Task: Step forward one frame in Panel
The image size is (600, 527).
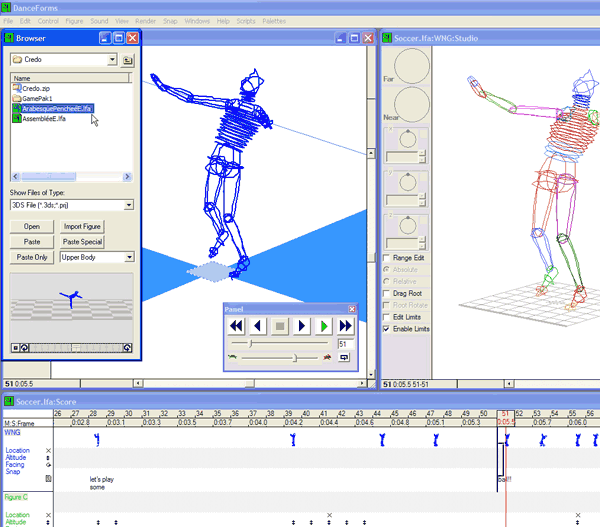Action: click(302, 326)
